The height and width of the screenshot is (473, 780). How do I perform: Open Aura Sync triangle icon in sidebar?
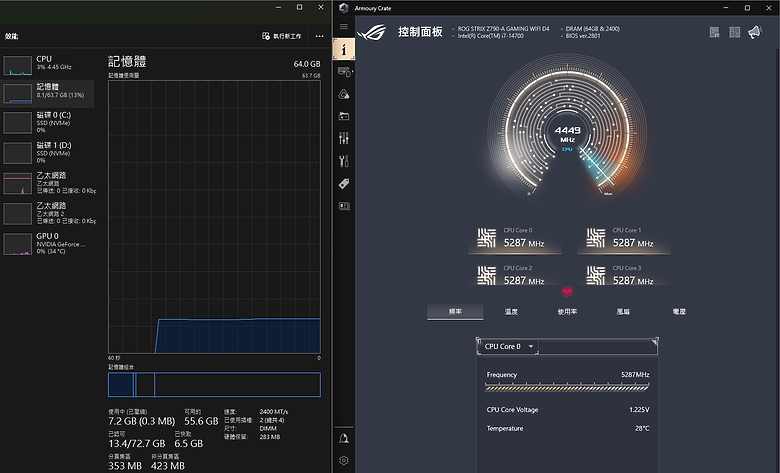click(344, 95)
